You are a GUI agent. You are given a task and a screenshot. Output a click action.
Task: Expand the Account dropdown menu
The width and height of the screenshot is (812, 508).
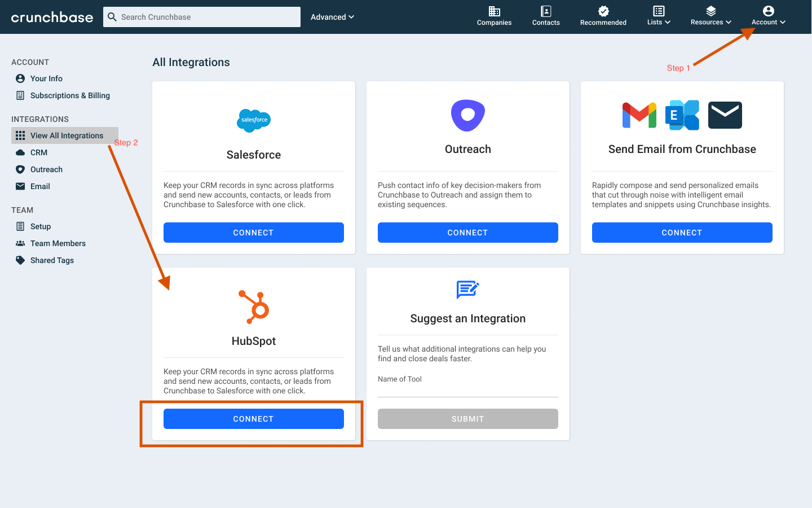click(768, 17)
